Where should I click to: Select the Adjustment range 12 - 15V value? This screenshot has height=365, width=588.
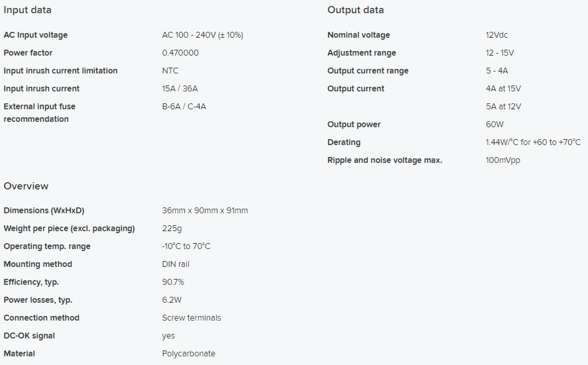pos(499,53)
